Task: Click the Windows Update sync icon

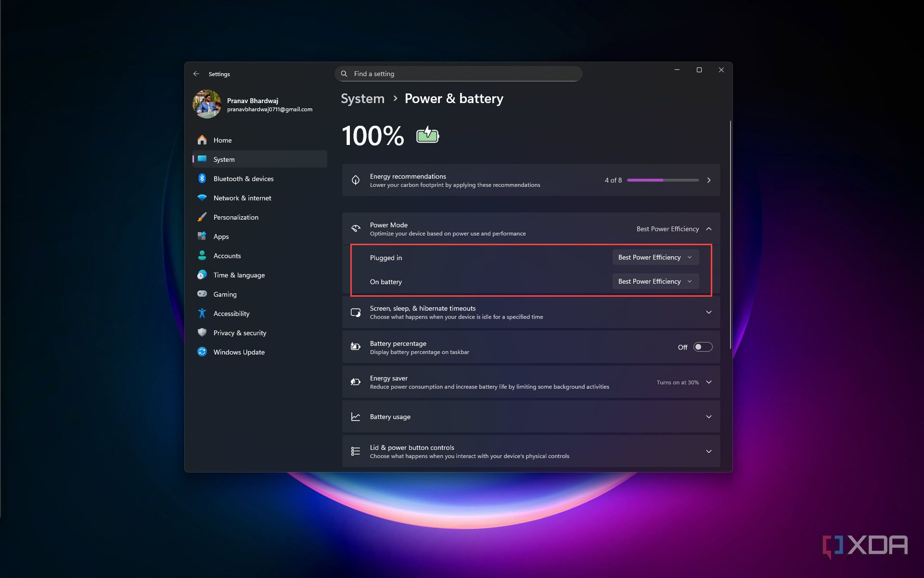Action: (202, 352)
